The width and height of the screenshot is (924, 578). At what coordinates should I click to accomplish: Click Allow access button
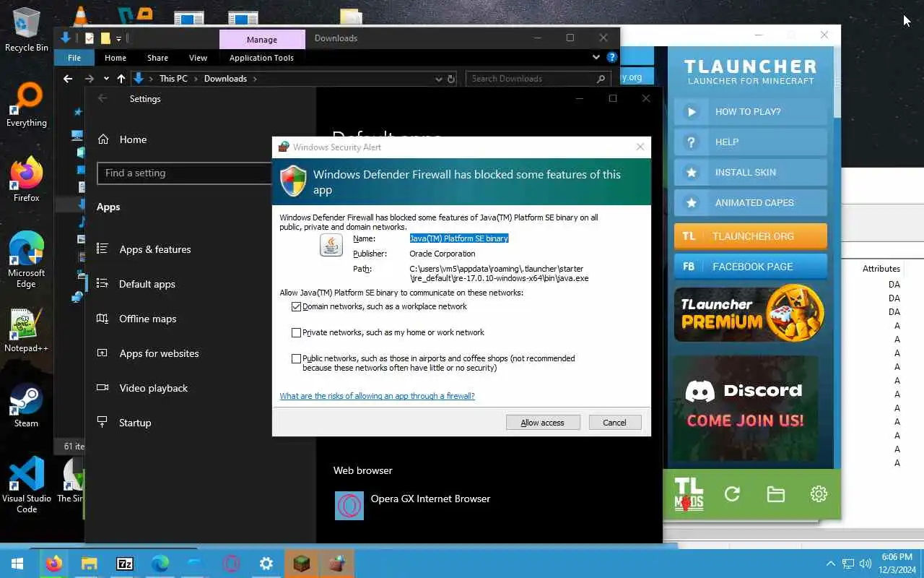pos(542,423)
